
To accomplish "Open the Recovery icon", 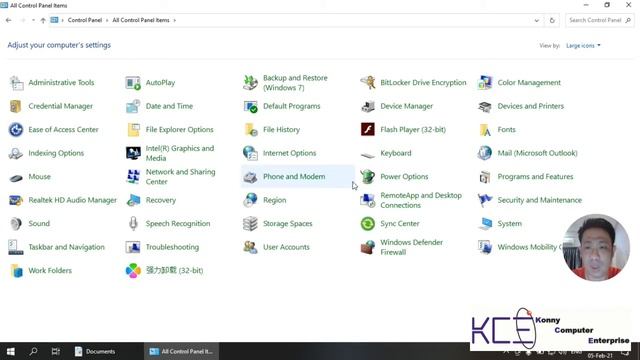I will [x=133, y=200].
